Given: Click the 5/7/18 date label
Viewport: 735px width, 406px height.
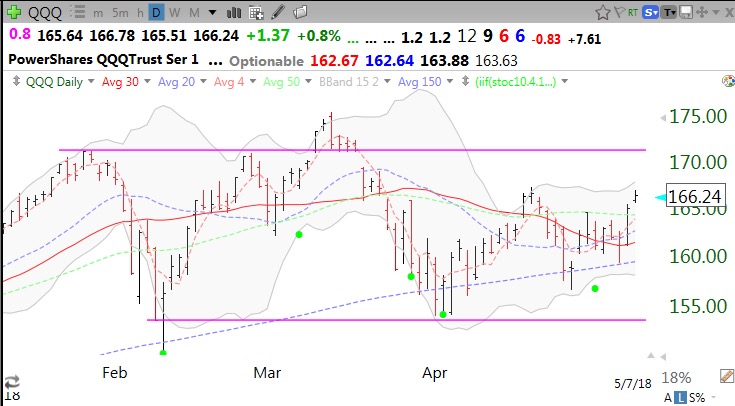Looking at the screenshot, I should click(633, 384).
